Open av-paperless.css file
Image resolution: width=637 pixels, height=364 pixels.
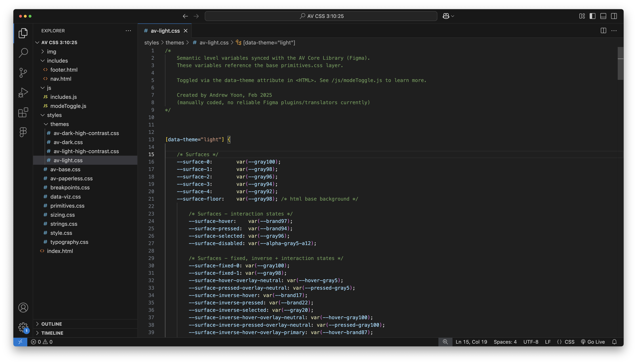click(x=85, y=178)
